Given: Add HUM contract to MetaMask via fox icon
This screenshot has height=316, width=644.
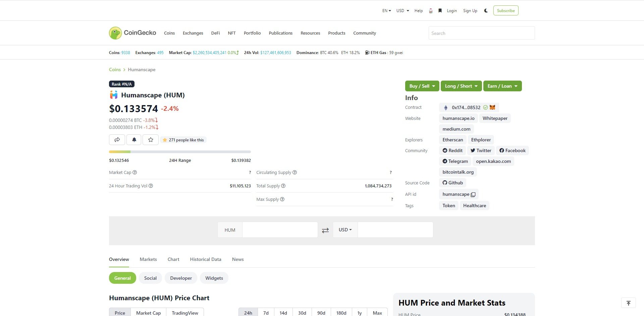Looking at the screenshot, I should coord(492,107).
